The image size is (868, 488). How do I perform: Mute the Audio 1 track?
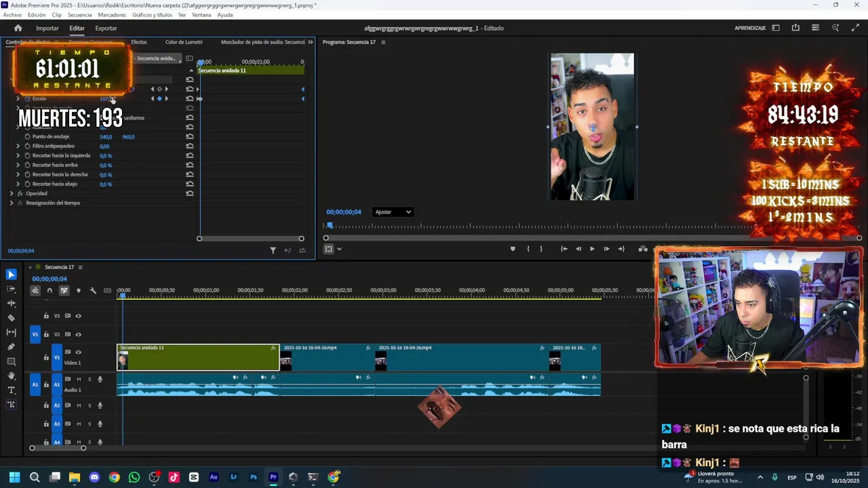tap(79, 380)
